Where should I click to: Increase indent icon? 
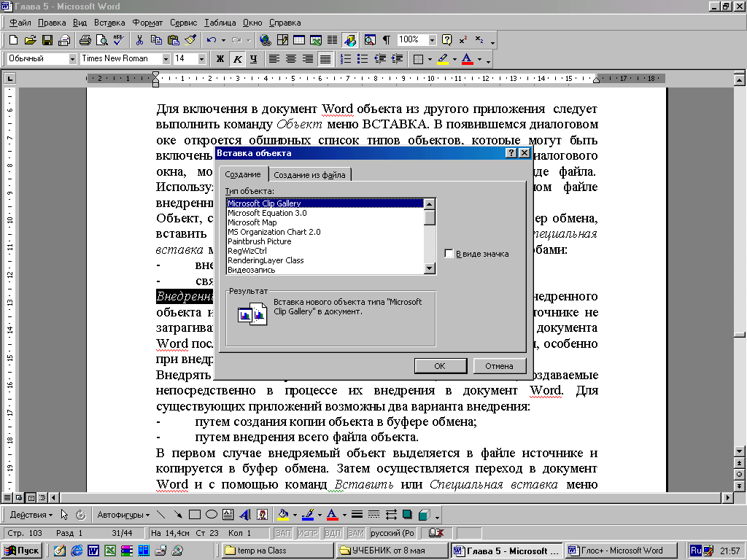(x=396, y=58)
